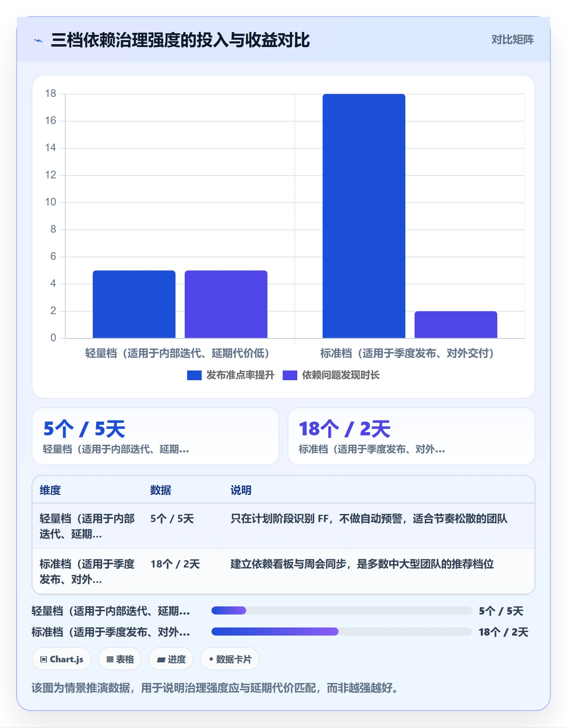Click the footnote about 情景推演数据
This screenshot has height=728, width=567.
pos(215,688)
